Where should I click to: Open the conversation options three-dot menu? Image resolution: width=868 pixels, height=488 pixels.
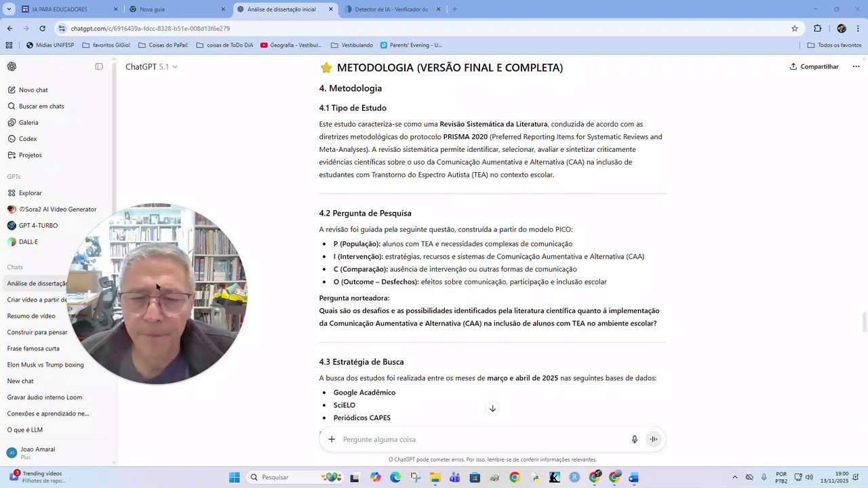856,66
